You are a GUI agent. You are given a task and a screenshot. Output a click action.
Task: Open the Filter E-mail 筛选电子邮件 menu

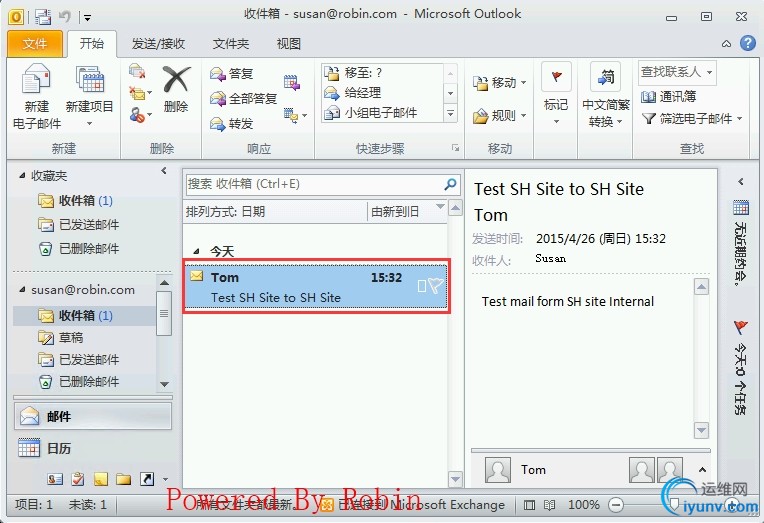pyautogui.click(x=692, y=118)
